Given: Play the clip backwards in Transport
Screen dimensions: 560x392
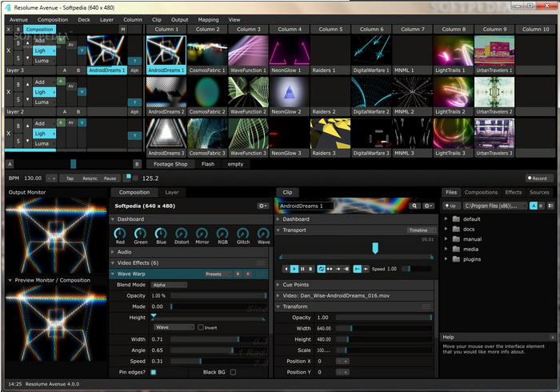Looking at the screenshot, I should click(286, 269).
